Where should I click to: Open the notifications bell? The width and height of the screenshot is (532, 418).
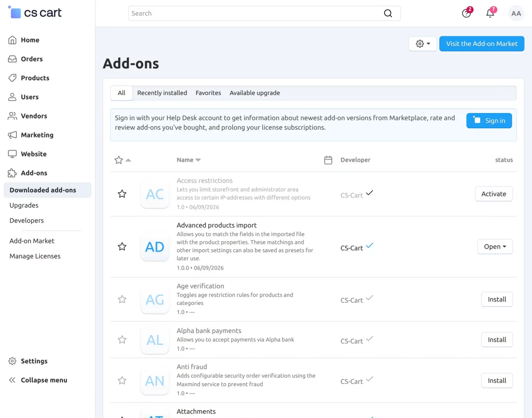click(490, 13)
